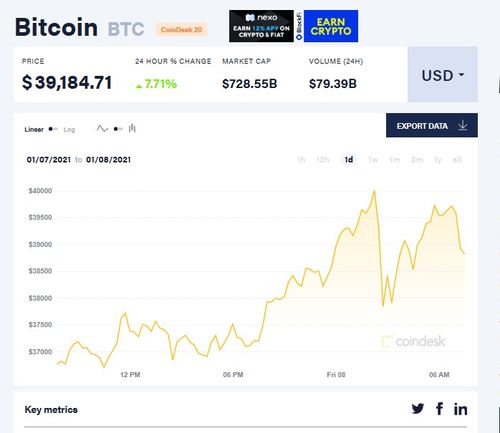
Task: Click the USD dropdown caret arrow
Action: pos(461,75)
